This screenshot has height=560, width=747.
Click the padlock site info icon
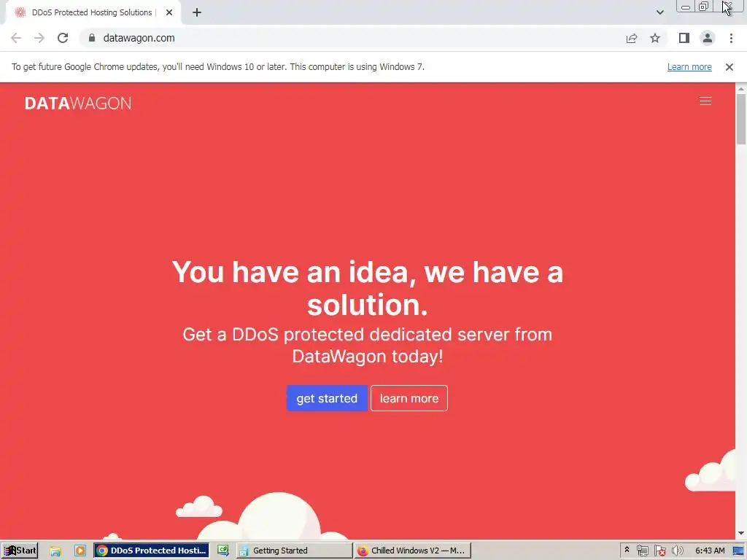tap(92, 38)
